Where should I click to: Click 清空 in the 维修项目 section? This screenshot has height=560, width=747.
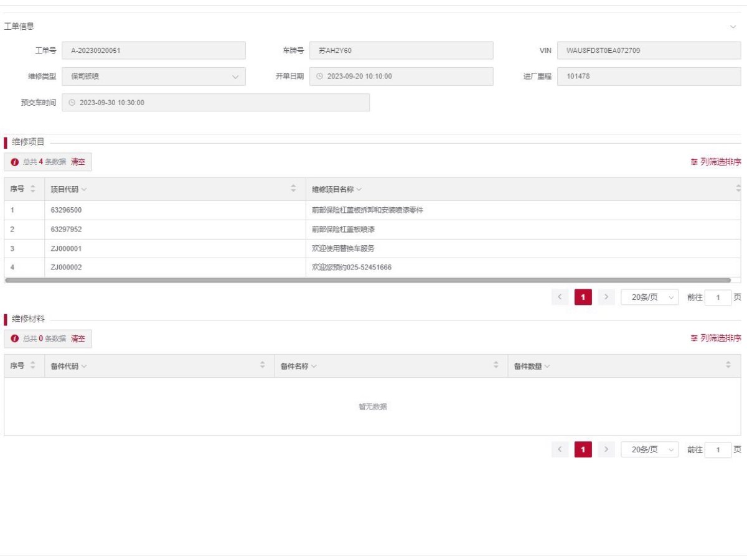tap(78, 162)
